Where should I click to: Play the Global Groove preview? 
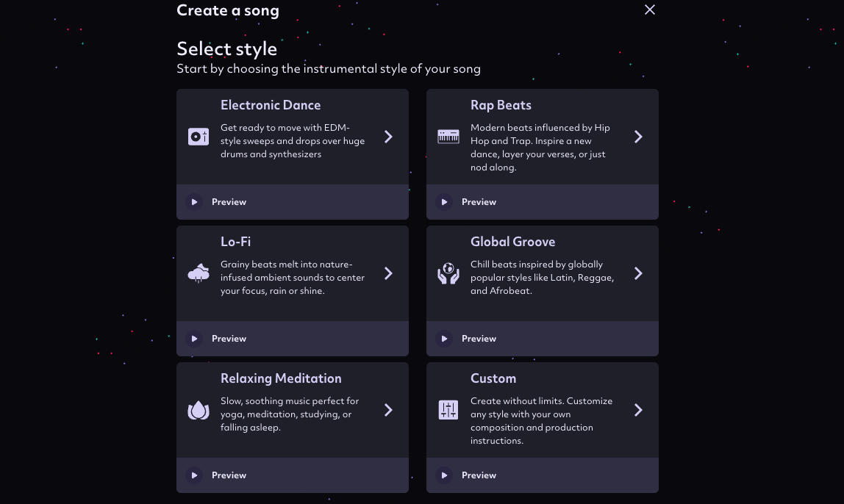tap(444, 339)
